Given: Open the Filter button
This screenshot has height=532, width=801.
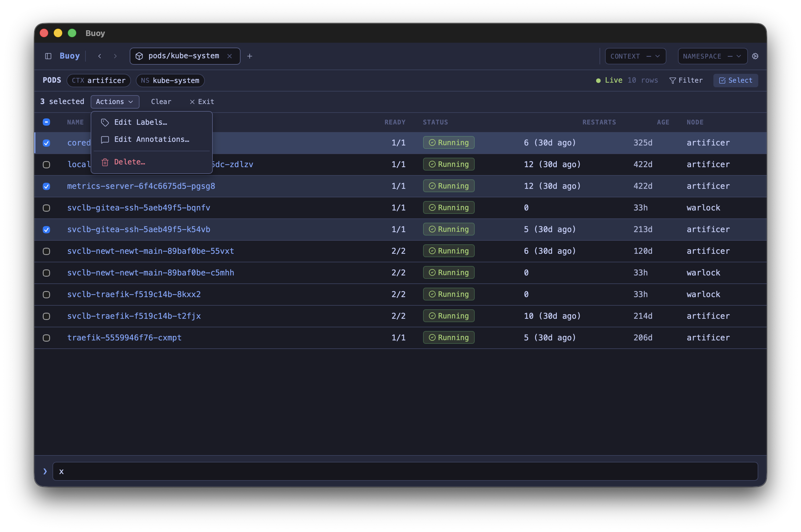Looking at the screenshot, I should click(686, 81).
